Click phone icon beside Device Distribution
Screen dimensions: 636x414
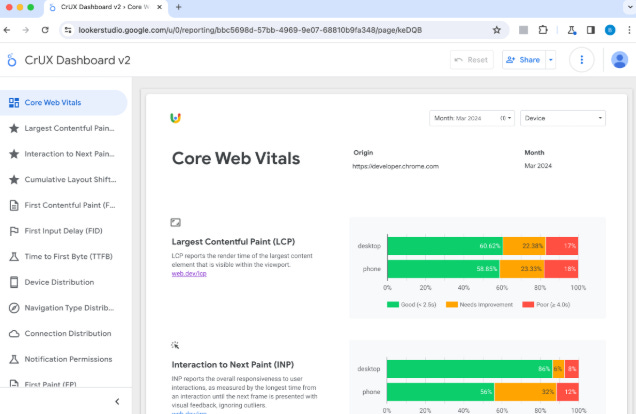pos(14,282)
